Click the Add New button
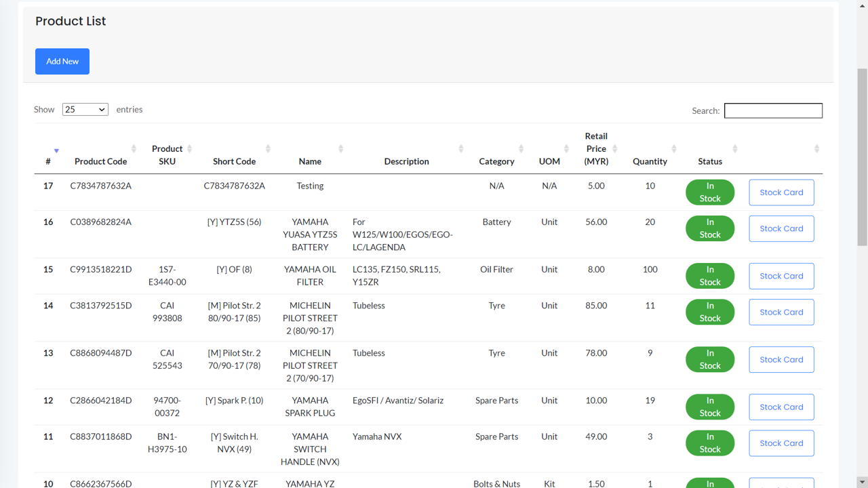The image size is (868, 488). coord(62,62)
